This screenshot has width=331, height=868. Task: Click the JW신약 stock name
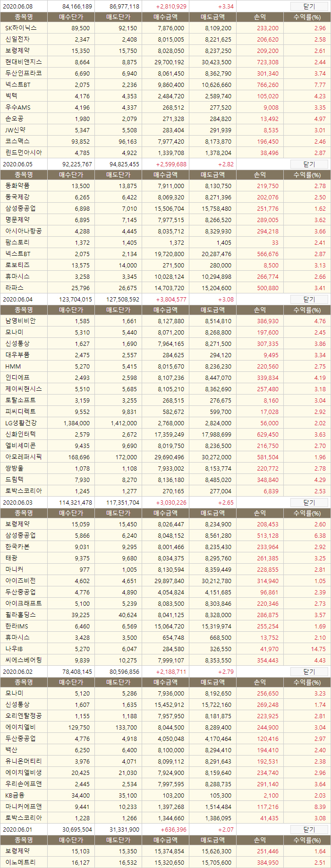click(x=16, y=130)
